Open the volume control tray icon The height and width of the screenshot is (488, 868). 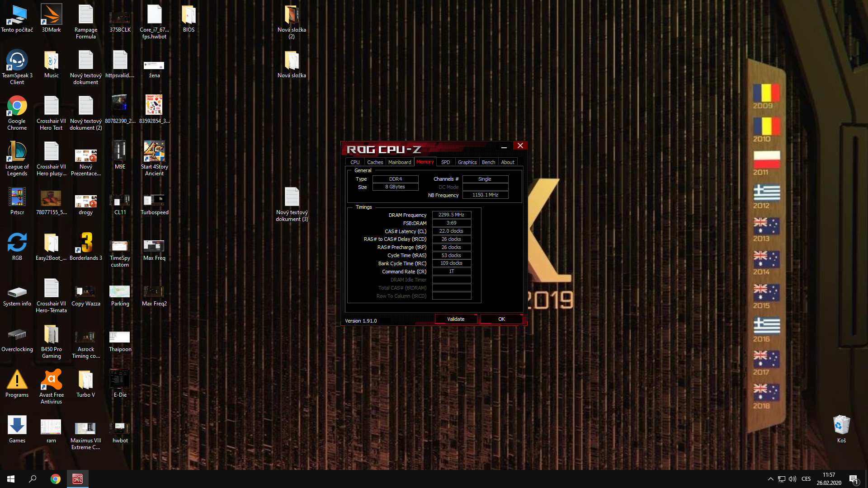[793, 479]
